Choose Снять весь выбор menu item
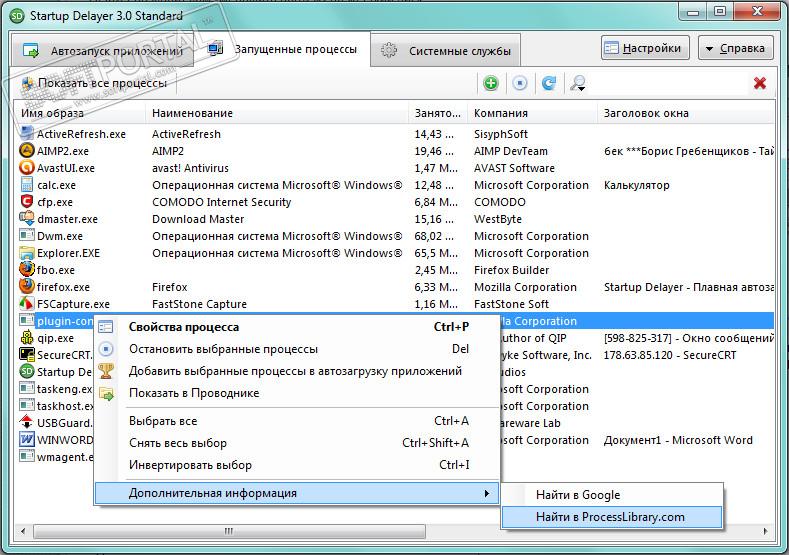 coord(297,443)
